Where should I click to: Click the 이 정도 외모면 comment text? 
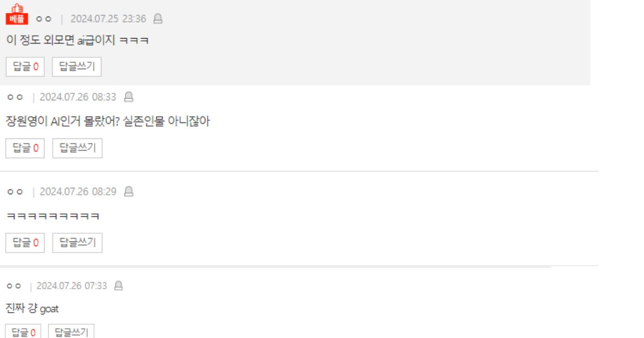click(77, 40)
